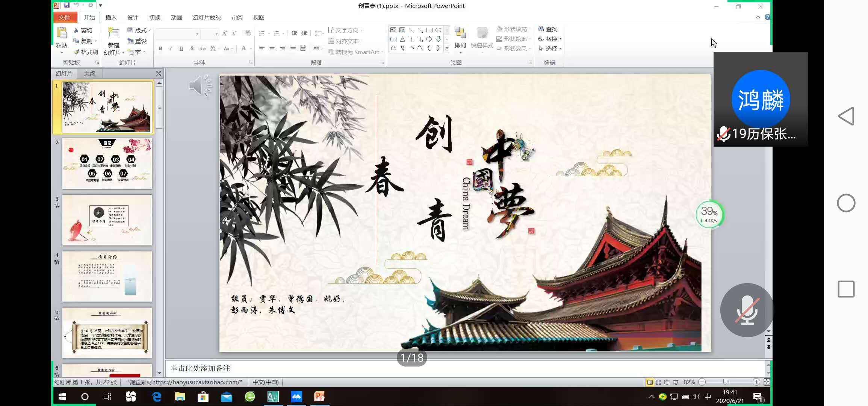Select slide 2 thumbnail with 目录
The image size is (868, 406).
tap(107, 164)
